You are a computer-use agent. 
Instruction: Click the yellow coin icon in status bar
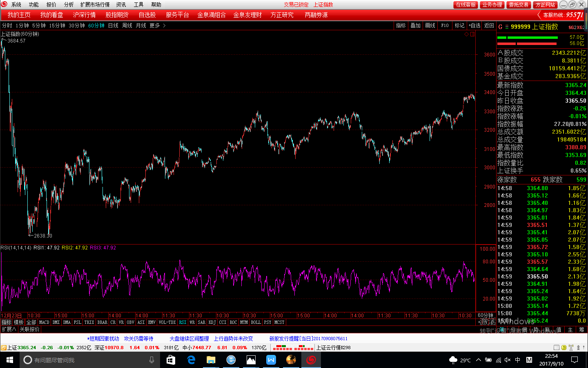tap(564, 348)
